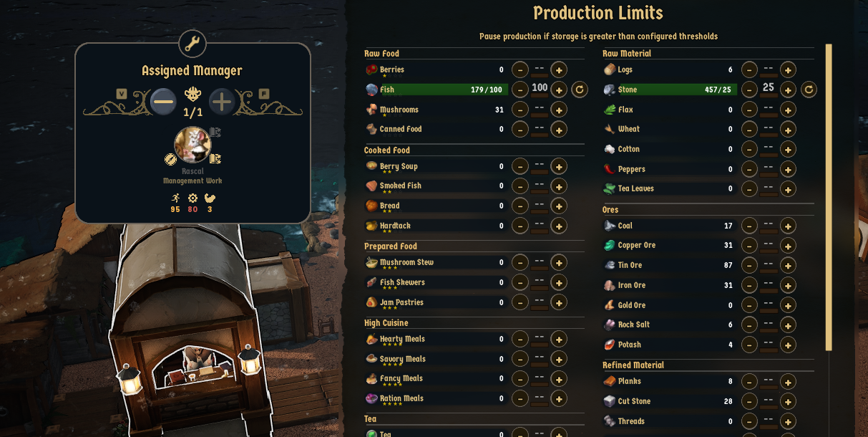This screenshot has height=437, width=868.
Task: Reset the Stone production limit
Action: click(809, 90)
